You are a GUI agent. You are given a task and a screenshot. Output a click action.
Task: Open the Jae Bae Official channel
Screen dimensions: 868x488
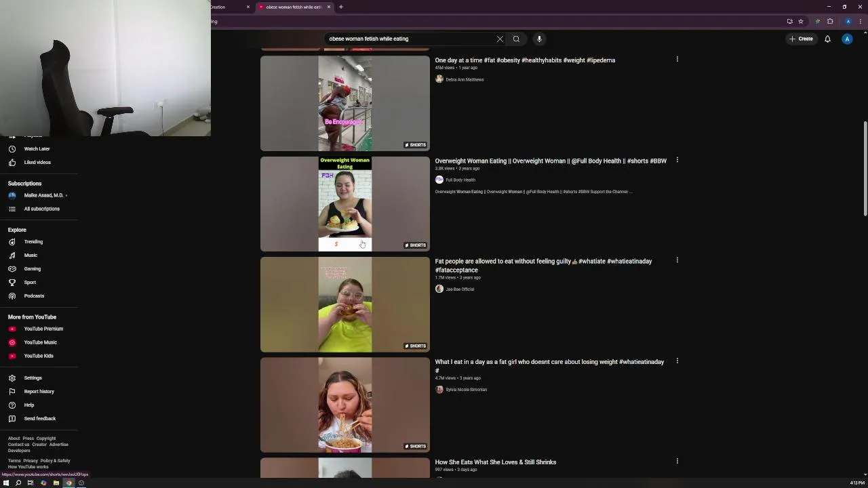pos(460,289)
